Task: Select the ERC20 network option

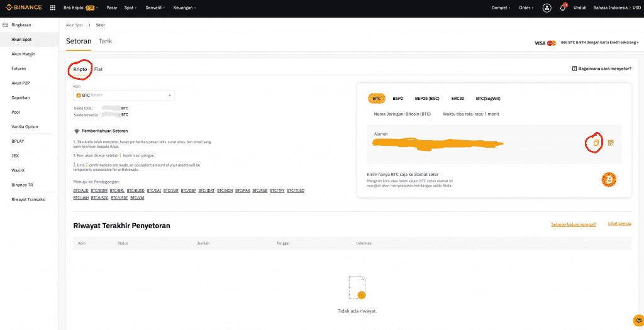Action: click(x=457, y=99)
